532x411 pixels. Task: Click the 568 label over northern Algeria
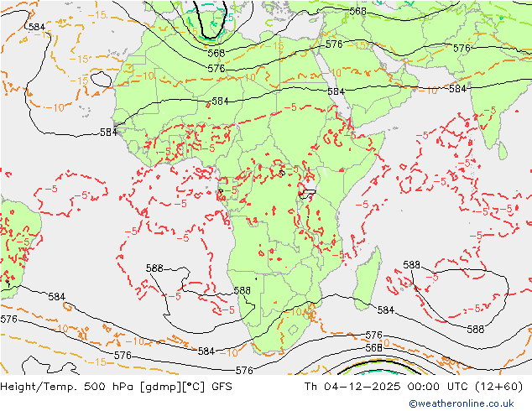[x=216, y=53]
